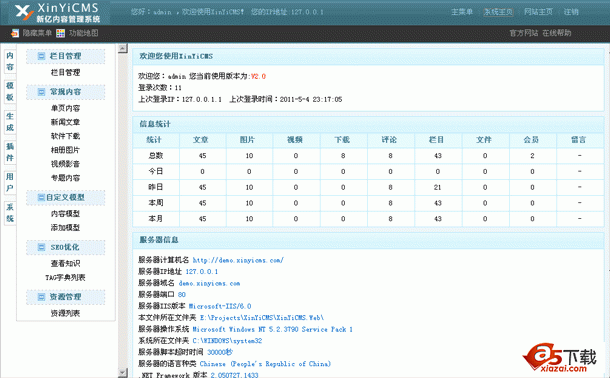610x378 pixels.
Task: Open the 在线帮助 link
Action: (x=557, y=33)
